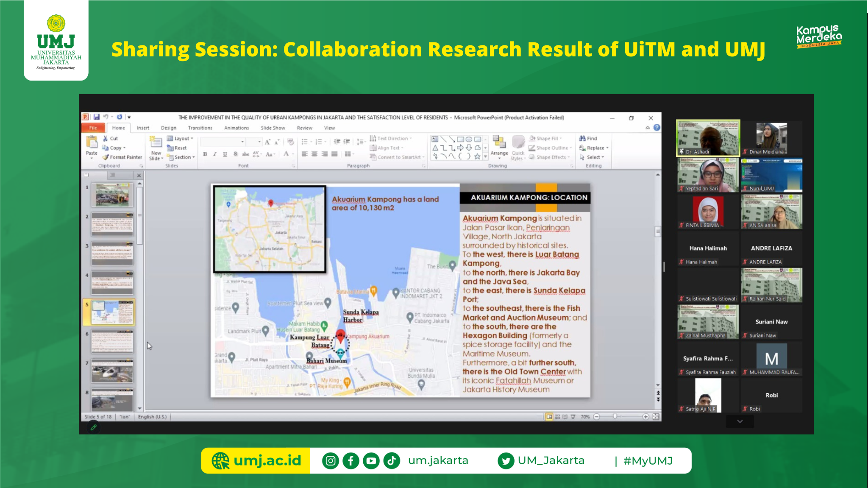Toggle Align Text Right
The width and height of the screenshot is (868, 488).
[x=325, y=154]
